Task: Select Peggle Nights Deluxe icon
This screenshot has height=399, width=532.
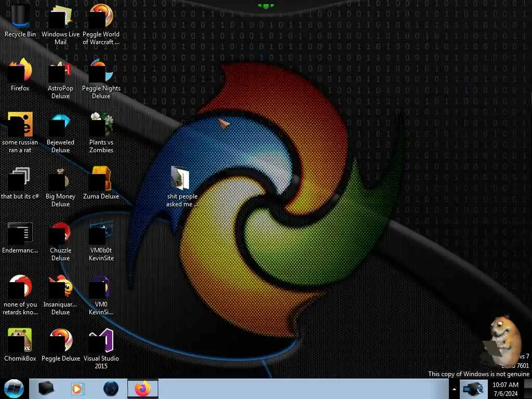Action: click(x=101, y=79)
